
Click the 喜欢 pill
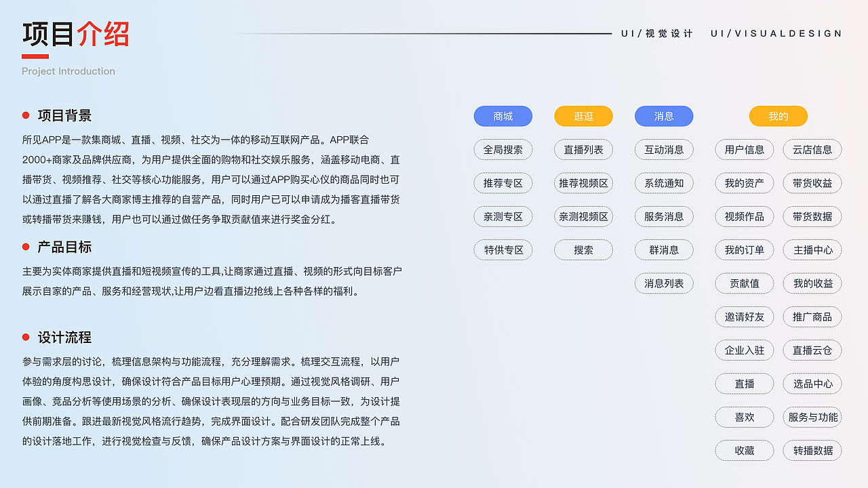coord(745,417)
